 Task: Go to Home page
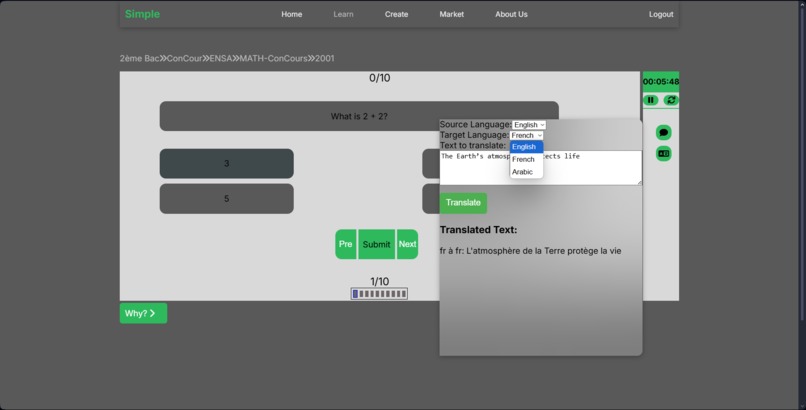[291, 14]
